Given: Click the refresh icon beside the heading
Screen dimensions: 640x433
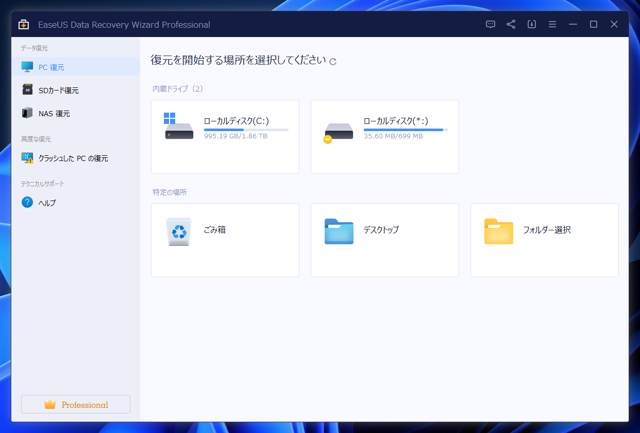Looking at the screenshot, I should click(x=333, y=62).
